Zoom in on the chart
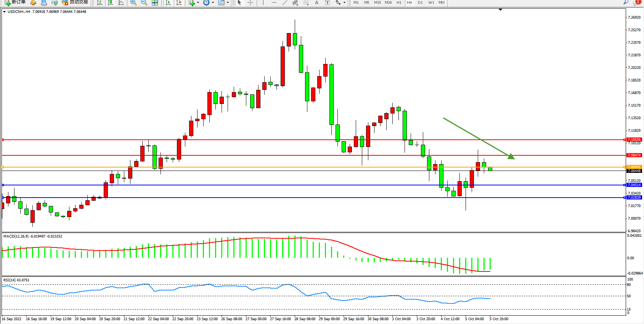This screenshot has height=324, width=644. (x=133, y=3)
